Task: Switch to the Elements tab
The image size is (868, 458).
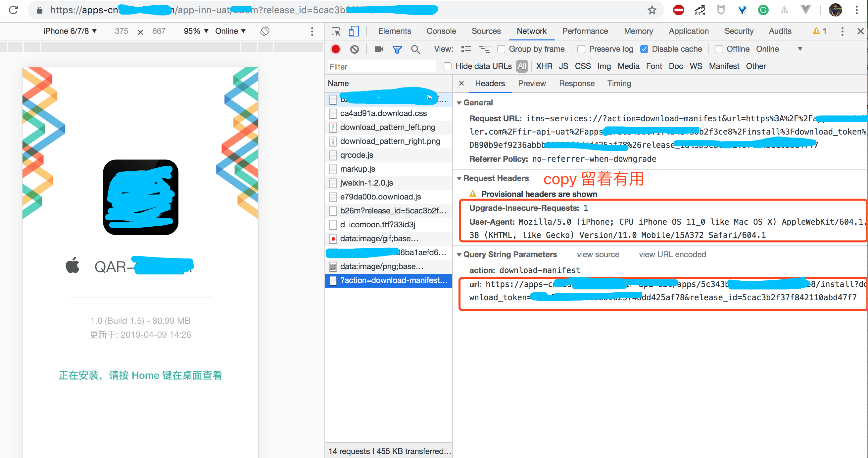Action: [394, 31]
